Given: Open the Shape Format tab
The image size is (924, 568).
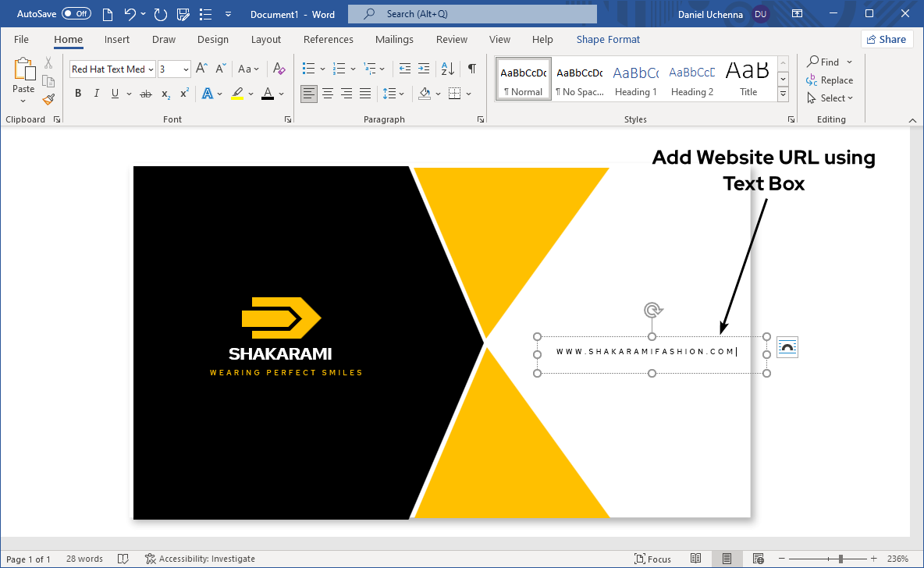Looking at the screenshot, I should pos(608,40).
